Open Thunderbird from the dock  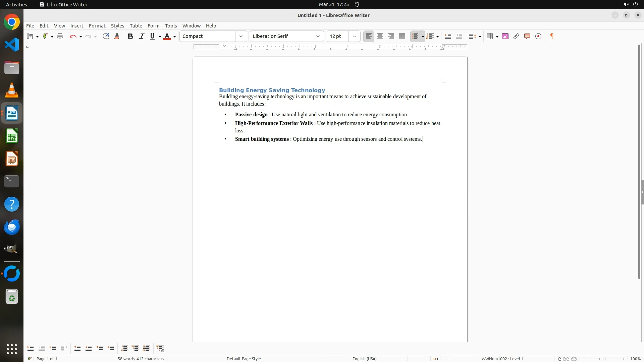click(x=12, y=227)
